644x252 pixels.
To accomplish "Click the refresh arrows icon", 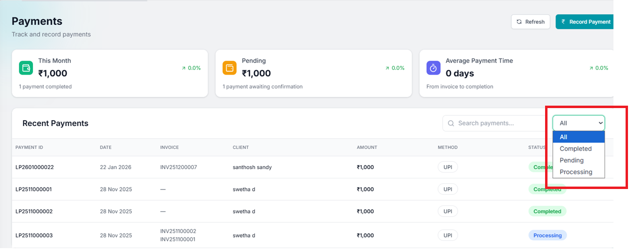I will click(519, 22).
